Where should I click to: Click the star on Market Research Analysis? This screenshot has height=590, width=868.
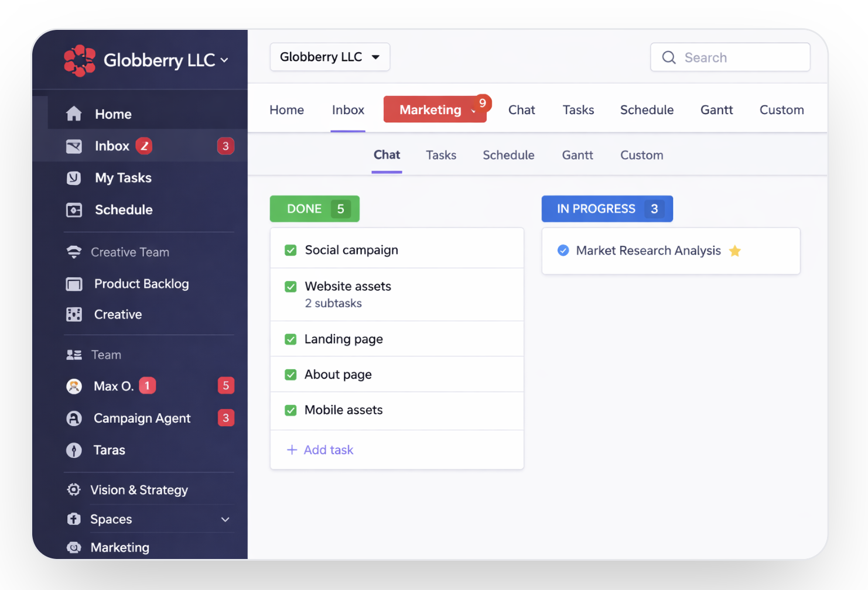[x=735, y=251]
